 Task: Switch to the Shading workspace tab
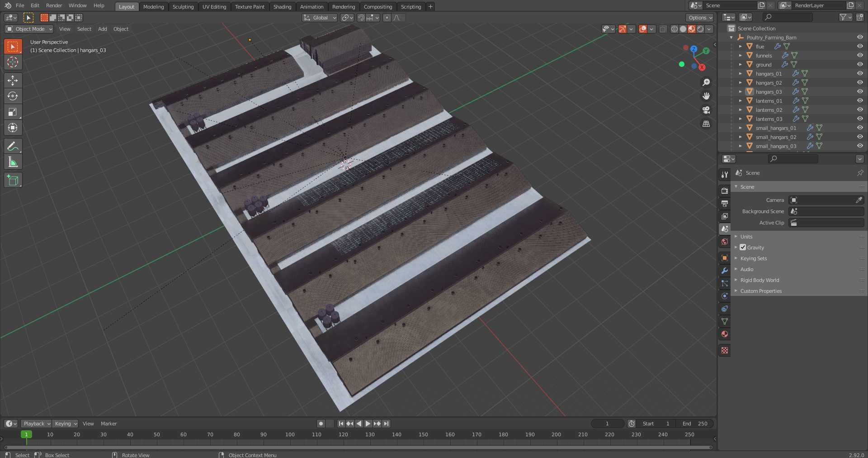pos(282,7)
